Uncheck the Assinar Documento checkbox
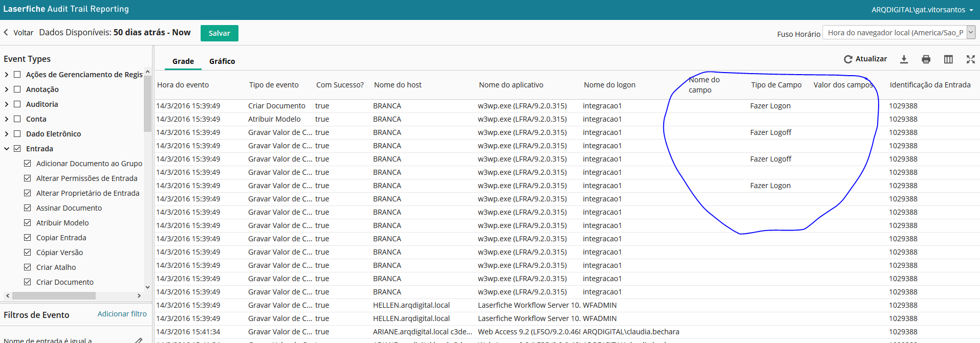The image size is (980, 343). pos(28,208)
